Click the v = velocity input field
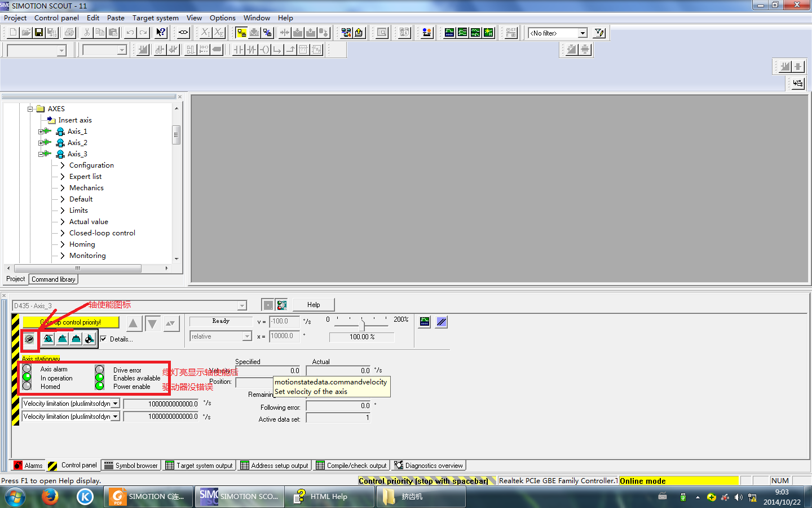This screenshot has width=812, height=508. [x=284, y=322]
